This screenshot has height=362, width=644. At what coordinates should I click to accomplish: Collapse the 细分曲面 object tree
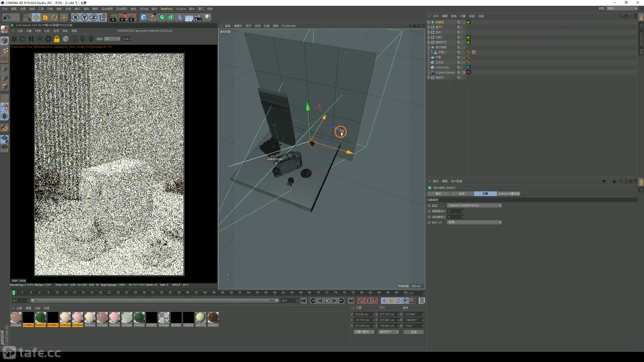pyautogui.click(x=429, y=47)
